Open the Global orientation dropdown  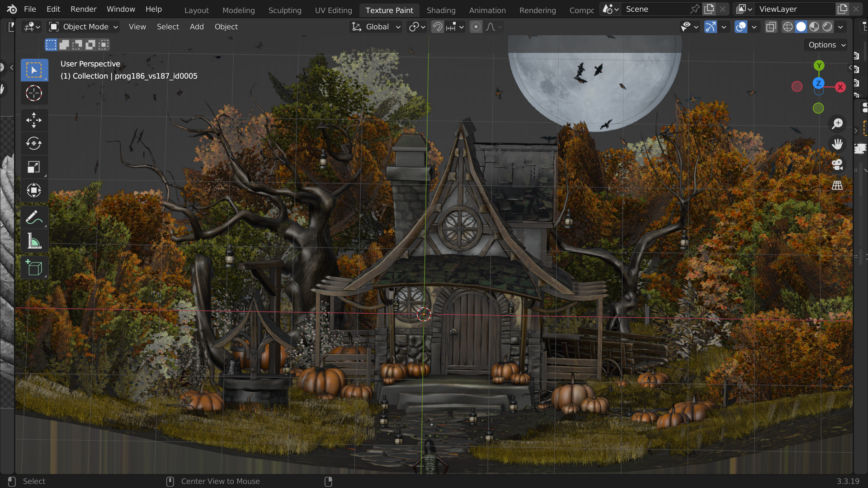[x=376, y=27]
